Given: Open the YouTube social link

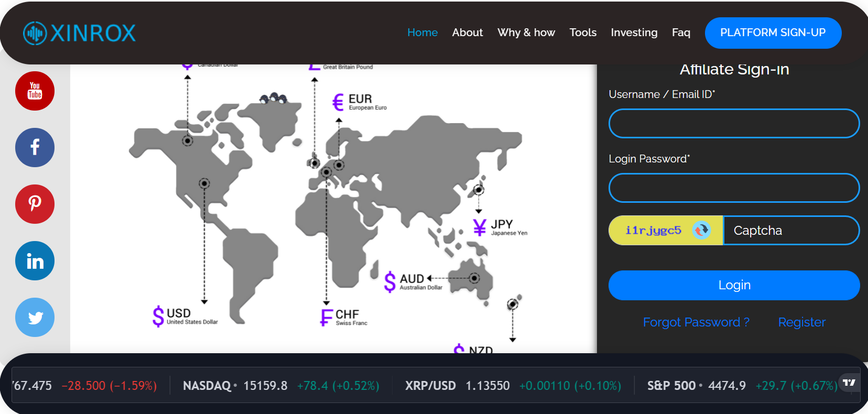Looking at the screenshot, I should click(35, 91).
